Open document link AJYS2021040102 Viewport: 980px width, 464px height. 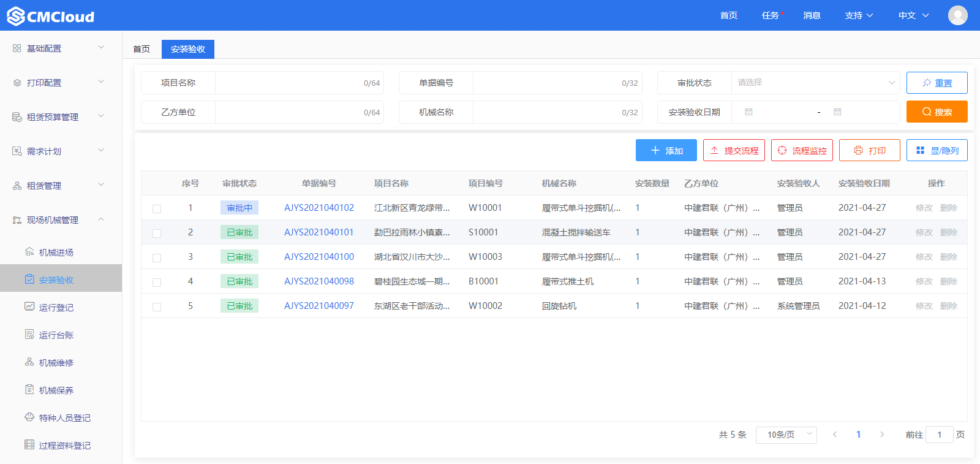pyautogui.click(x=319, y=208)
